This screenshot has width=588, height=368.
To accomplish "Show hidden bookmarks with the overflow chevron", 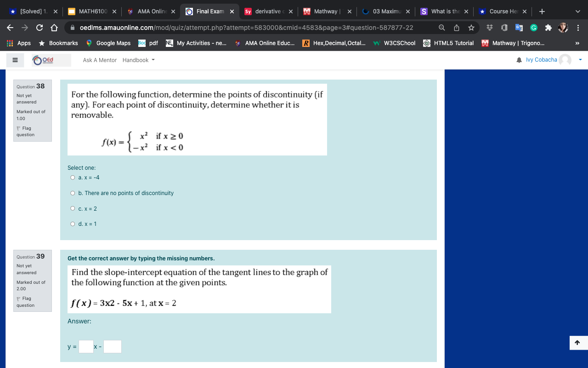I will pyautogui.click(x=578, y=43).
